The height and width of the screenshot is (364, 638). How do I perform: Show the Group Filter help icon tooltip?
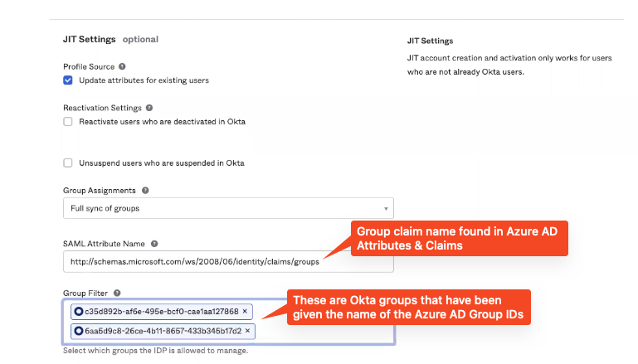click(117, 293)
